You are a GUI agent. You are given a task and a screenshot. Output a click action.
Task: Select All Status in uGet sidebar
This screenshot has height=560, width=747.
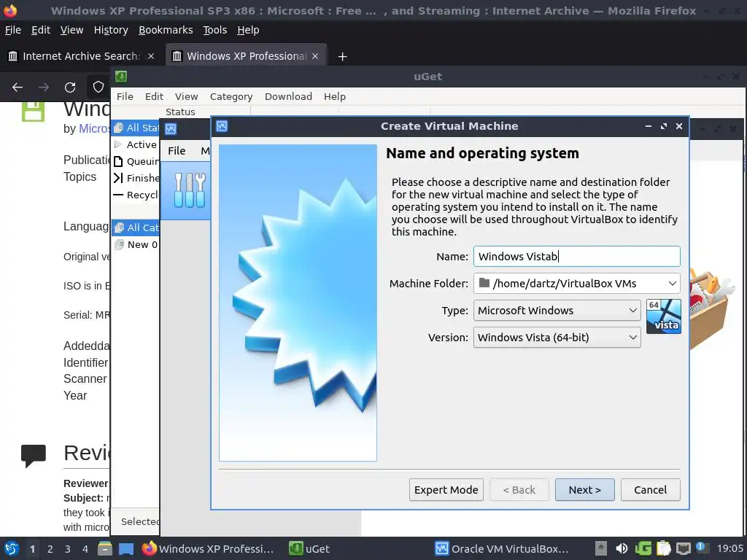pyautogui.click(x=136, y=128)
